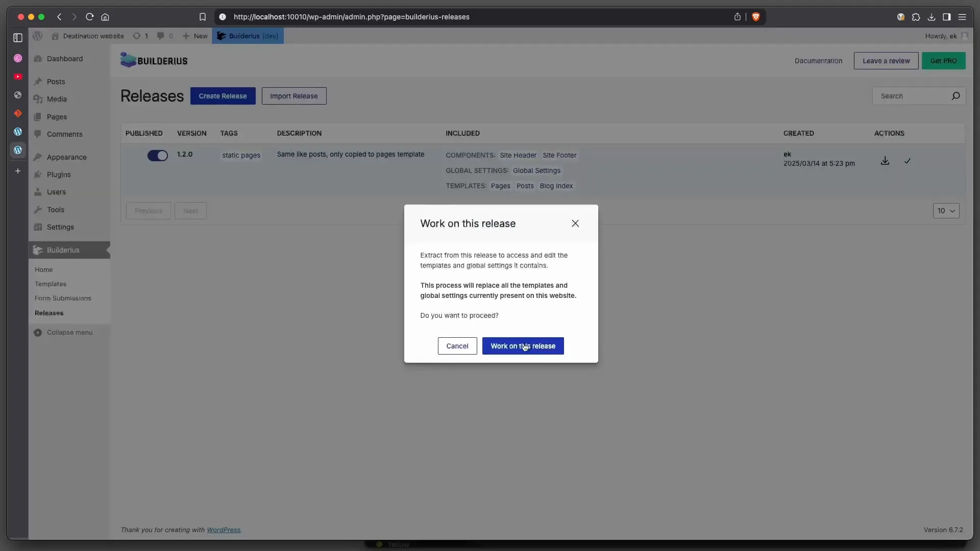Screen dimensions: 980x551
Task: Open the New content menu in admin bar
Action: 195,36
